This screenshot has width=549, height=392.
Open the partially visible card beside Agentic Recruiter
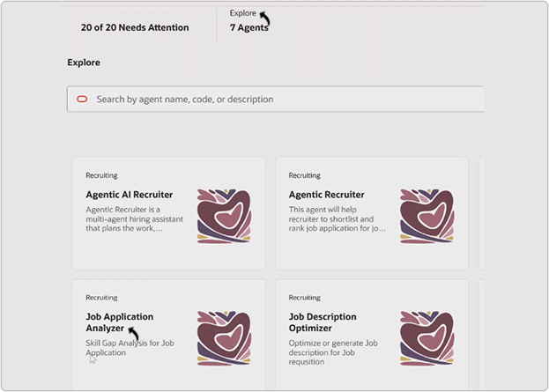[x=481, y=213]
